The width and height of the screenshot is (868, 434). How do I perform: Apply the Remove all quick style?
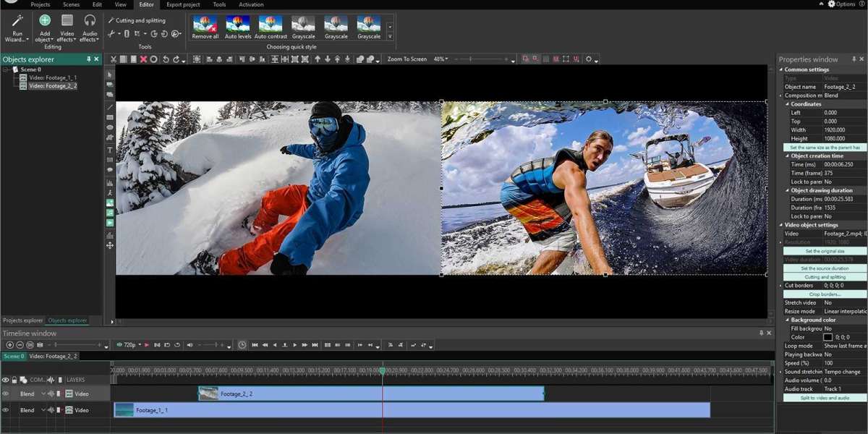click(x=205, y=25)
